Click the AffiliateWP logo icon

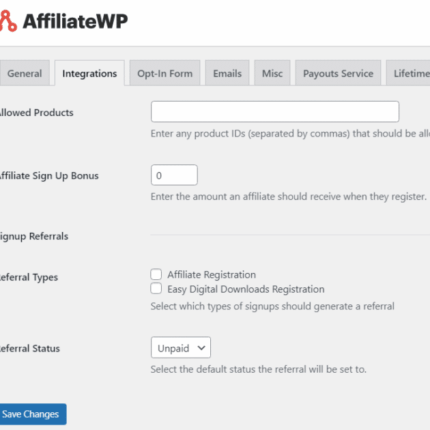pyautogui.click(x=8, y=21)
